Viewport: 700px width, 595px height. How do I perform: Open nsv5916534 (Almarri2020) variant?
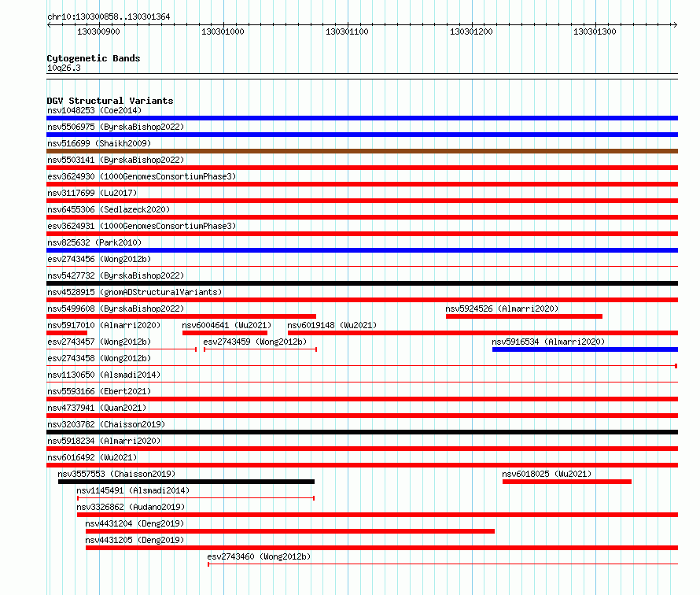548,342
